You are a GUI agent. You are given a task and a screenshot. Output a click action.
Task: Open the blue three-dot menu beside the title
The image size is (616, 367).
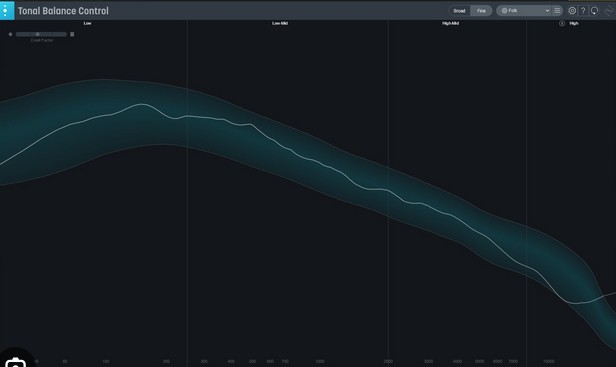pos(7,11)
